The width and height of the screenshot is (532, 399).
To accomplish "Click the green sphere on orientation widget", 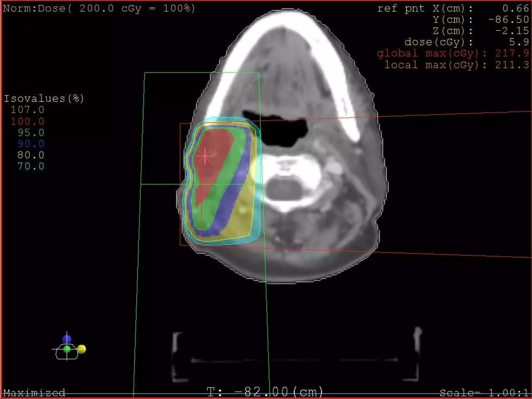I will (67, 349).
